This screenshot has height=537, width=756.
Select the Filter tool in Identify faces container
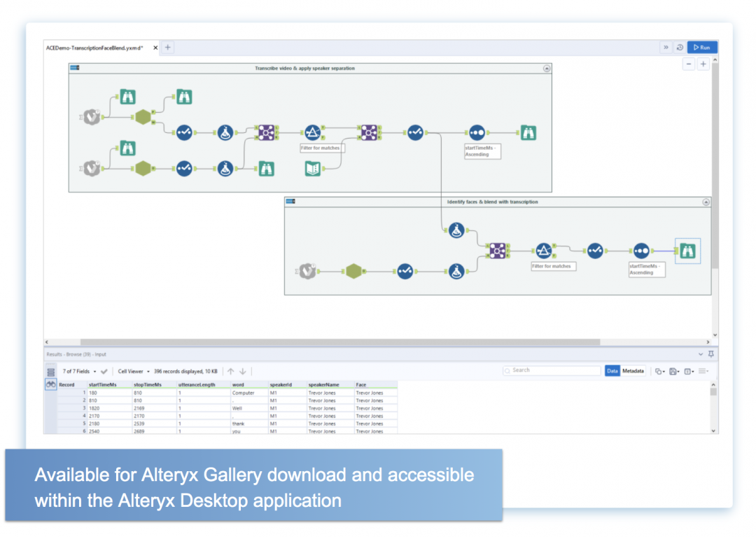click(544, 251)
